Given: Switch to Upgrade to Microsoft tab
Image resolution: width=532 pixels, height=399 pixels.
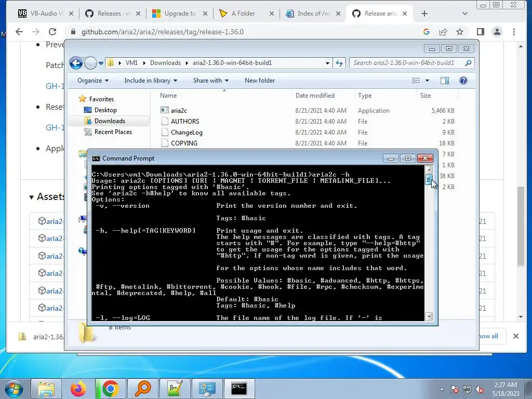Looking at the screenshot, I should [x=175, y=14].
